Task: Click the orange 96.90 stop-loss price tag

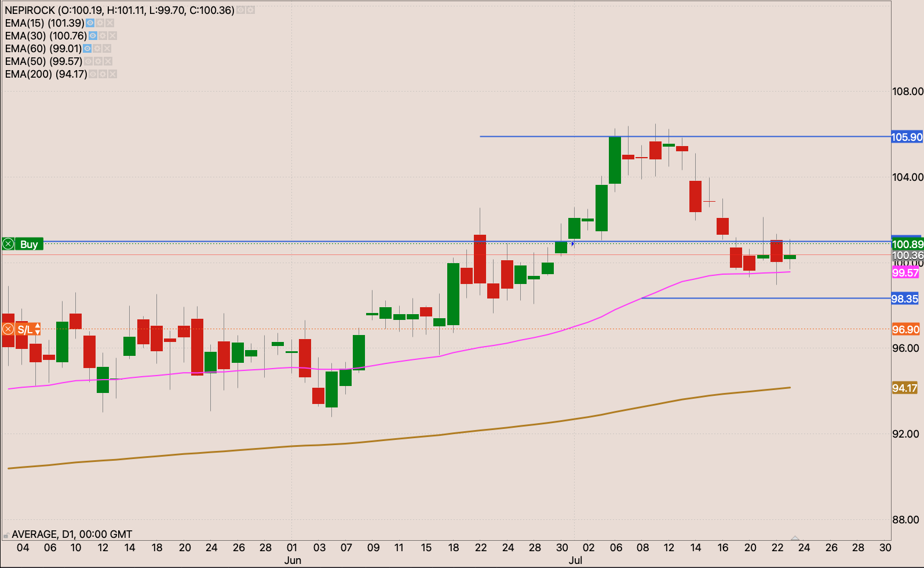Action: (905, 330)
